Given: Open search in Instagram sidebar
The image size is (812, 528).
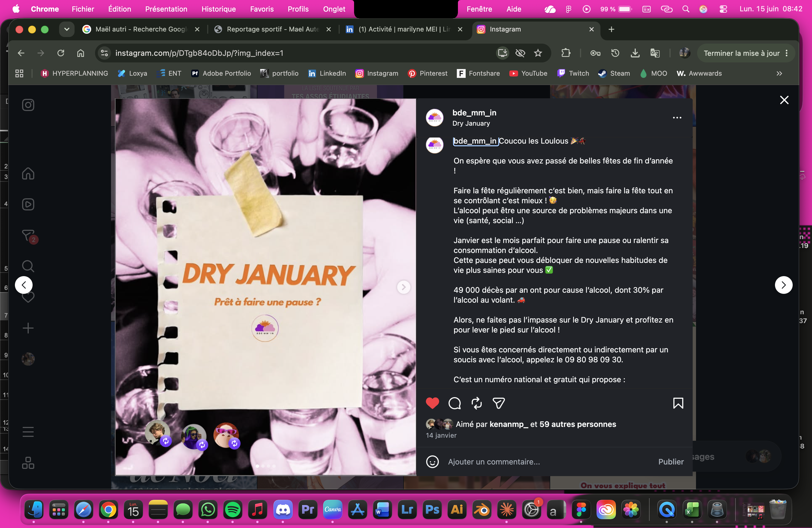Looking at the screenshot, I should coord(28,266).
